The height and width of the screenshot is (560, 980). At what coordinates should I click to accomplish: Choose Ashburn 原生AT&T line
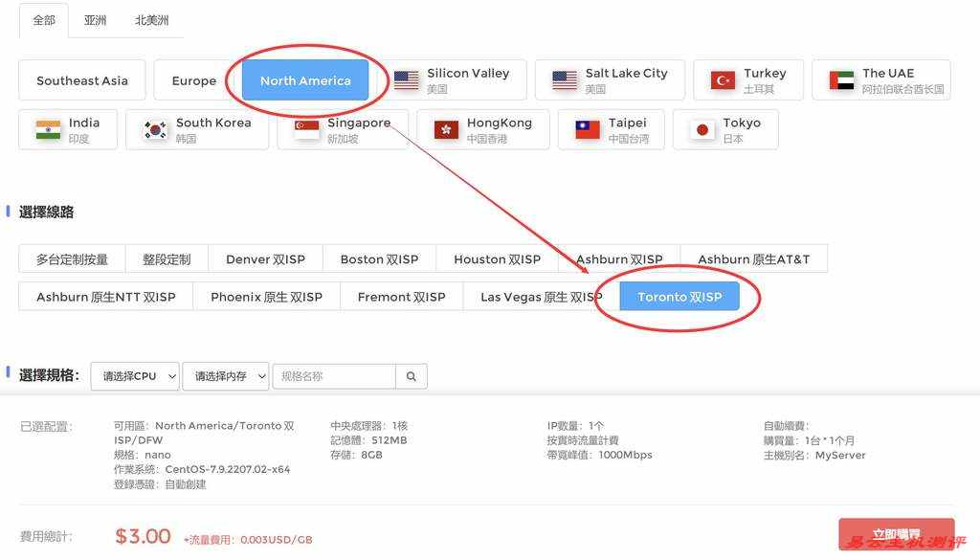pyautogui.click(x=754, y=258)
